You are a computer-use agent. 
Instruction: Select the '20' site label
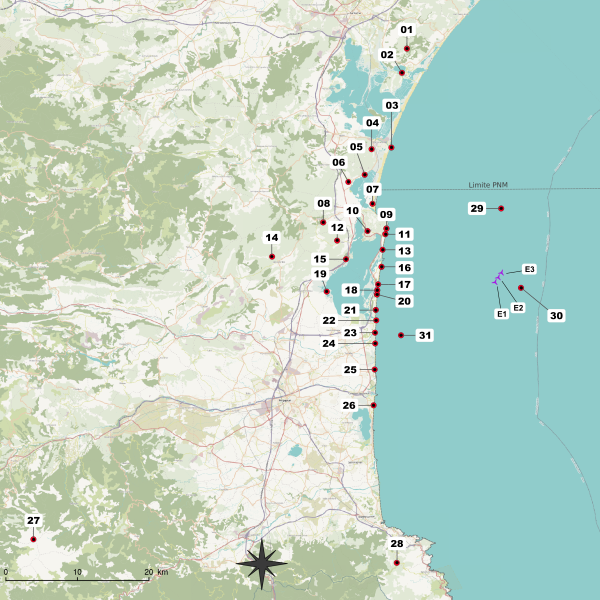click(x=404, y=301)
